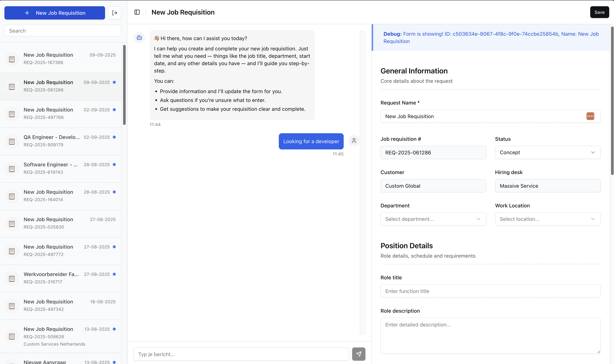Open the Status dropdown showing Concept
Screen dimensions: 614x364
pyautogui.click(x=547, y=152)
